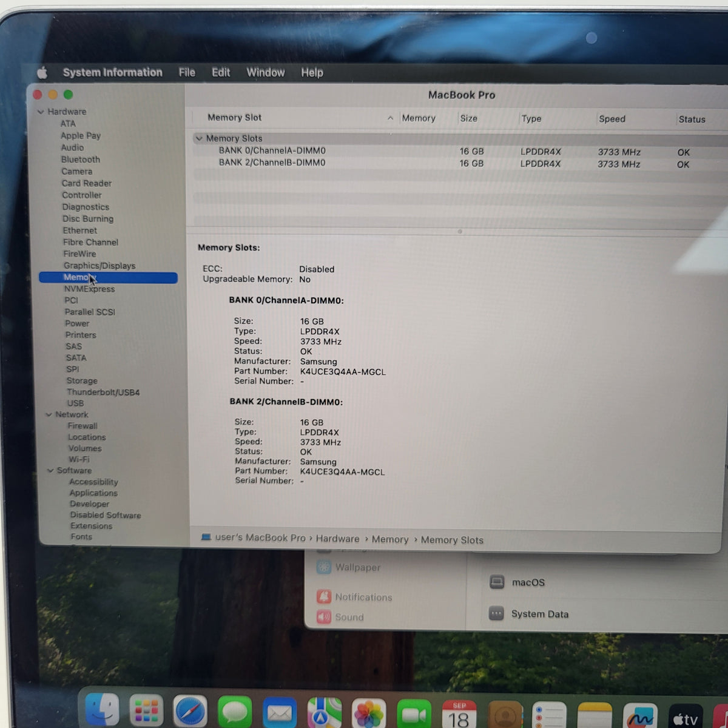Select Wi-Fi under Network
The height and width of the screenshot is (728, 728).
[79, 459]
